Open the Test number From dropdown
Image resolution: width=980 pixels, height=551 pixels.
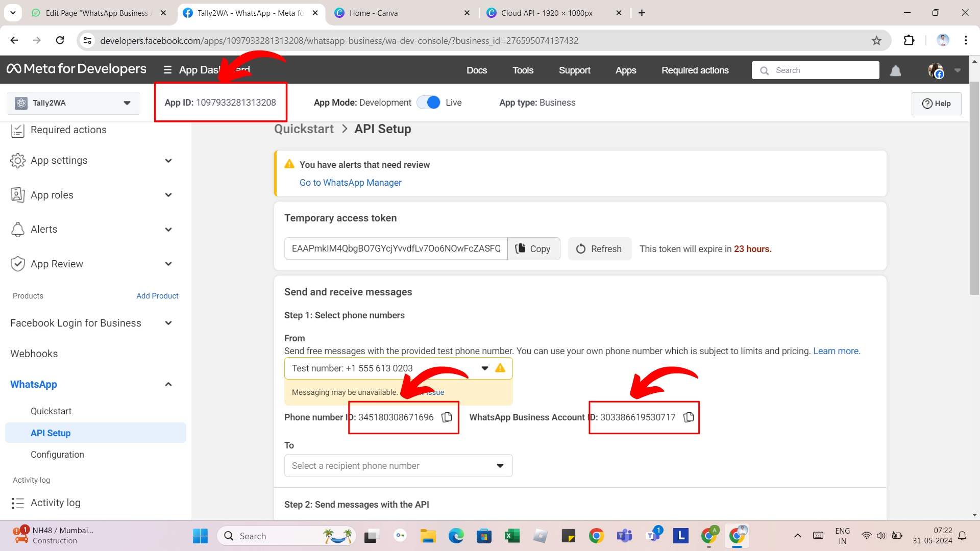tap(398, 368)
